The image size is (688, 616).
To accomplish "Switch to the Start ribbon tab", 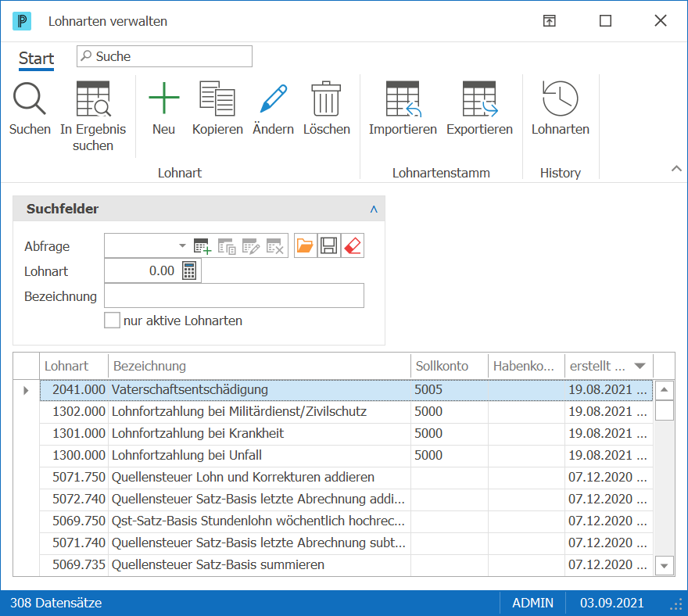I will 37,59.
